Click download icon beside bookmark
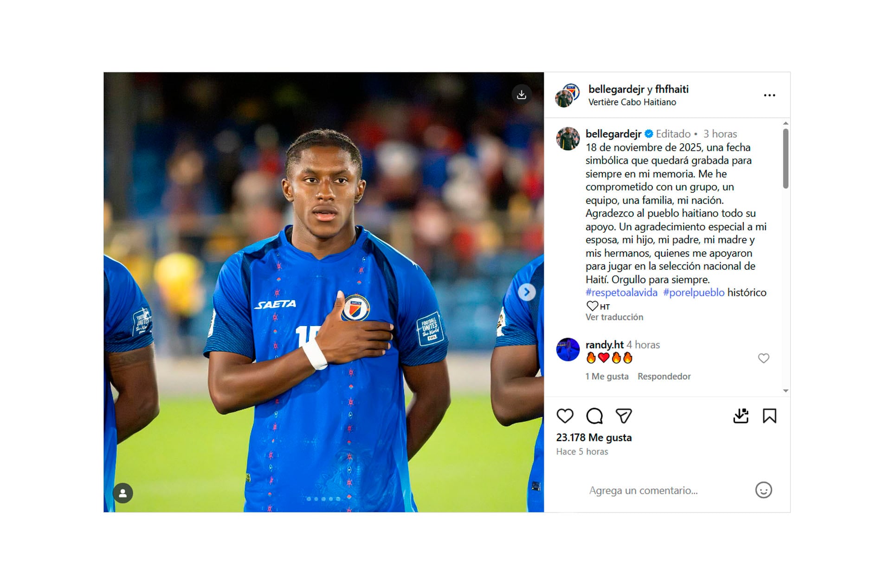The height and width of the screenshot is (588, 891). [741, 416]
